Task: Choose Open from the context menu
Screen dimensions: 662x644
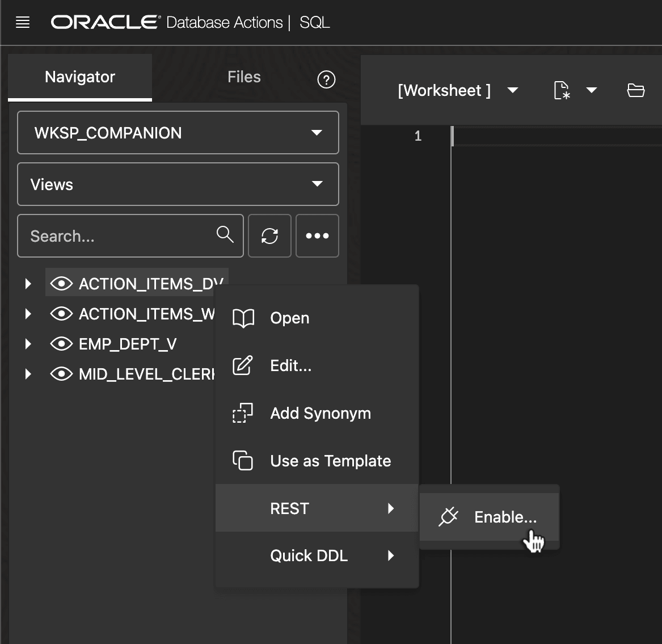Action: [317, 318]
